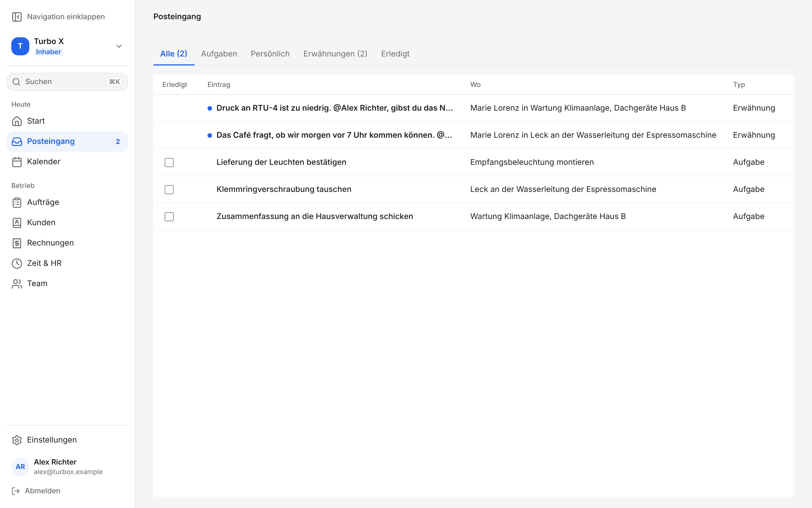The height and width of the screenshot is (508, 812).
Task: Click the Einstellungen gear icon
Action: tap(17, 440)
